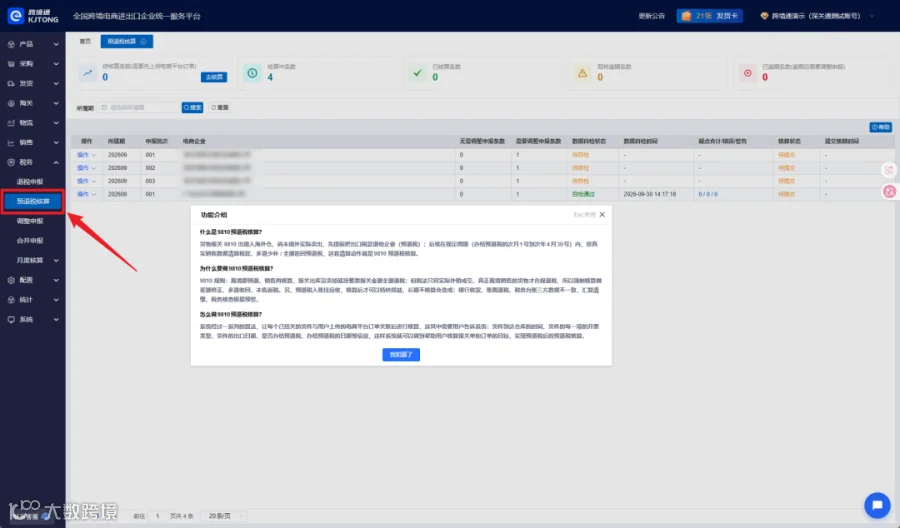The width and height of the screenshot is (900, 528).
Task: Select 退税申报 in the sidebar
Action: click(30, 182)
